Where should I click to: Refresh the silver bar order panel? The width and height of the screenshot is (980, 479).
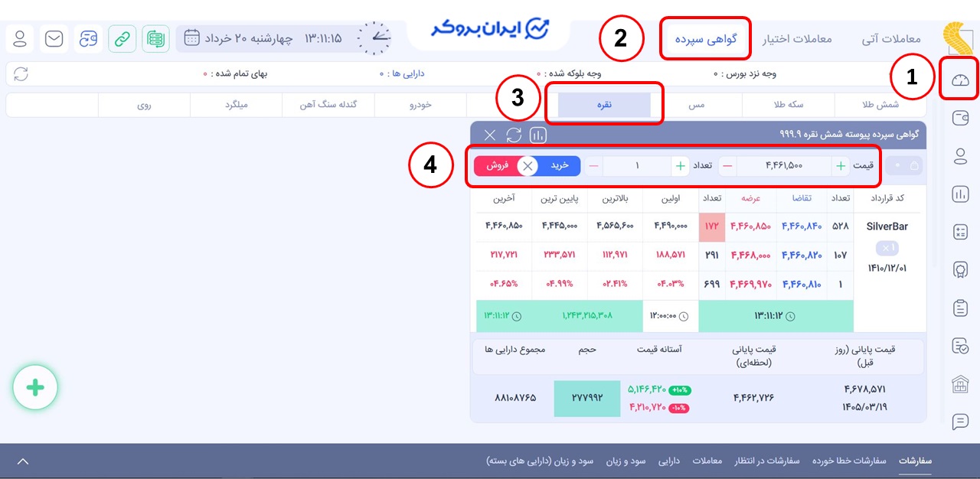[x=514, y=135]
